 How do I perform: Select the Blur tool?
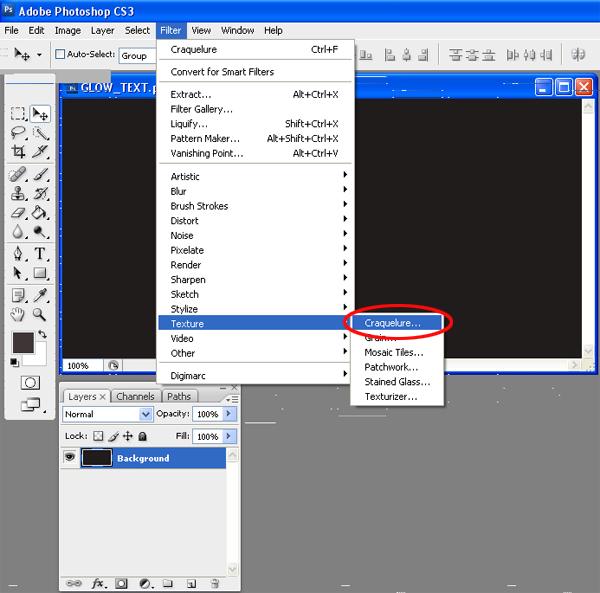18,231
